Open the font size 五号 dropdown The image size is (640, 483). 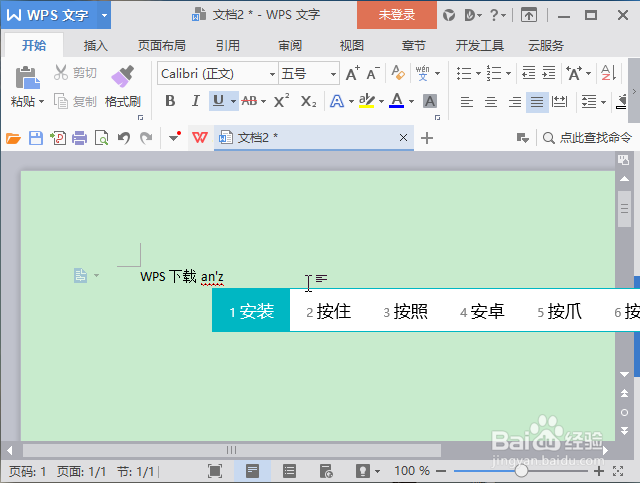(333, 74)
